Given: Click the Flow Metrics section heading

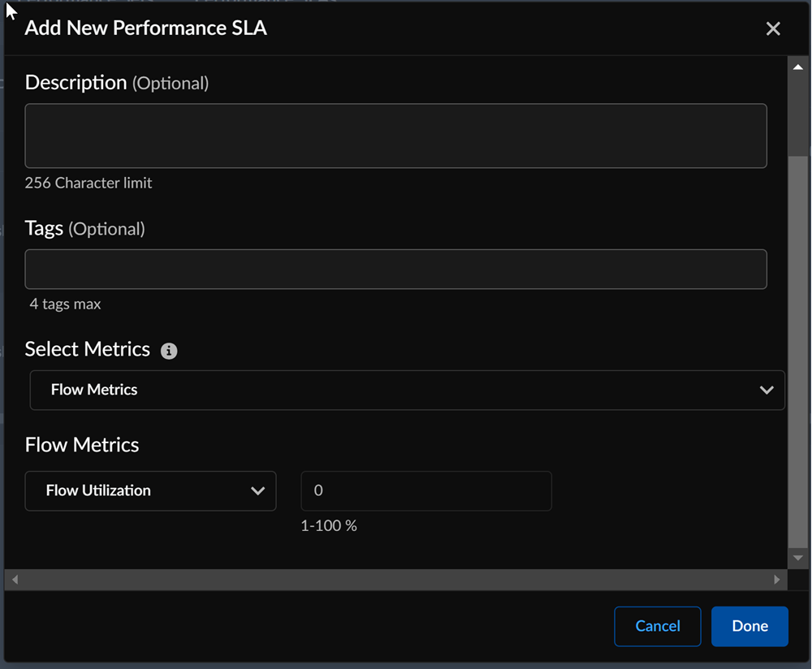Looking at the screenshot, I should point(82,445).
